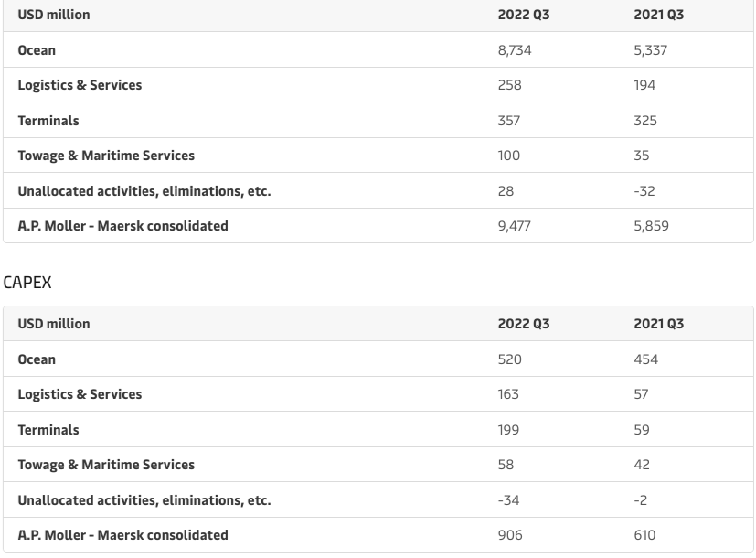Click USD million header in CAPEX table

[x=54, y=324]
